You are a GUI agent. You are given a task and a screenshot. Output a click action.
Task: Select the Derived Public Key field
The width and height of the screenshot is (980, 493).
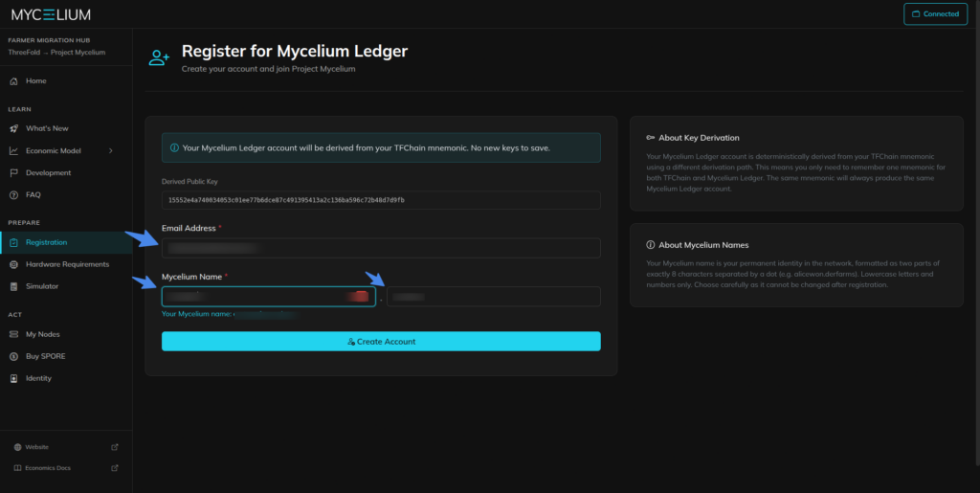[381, 200]
